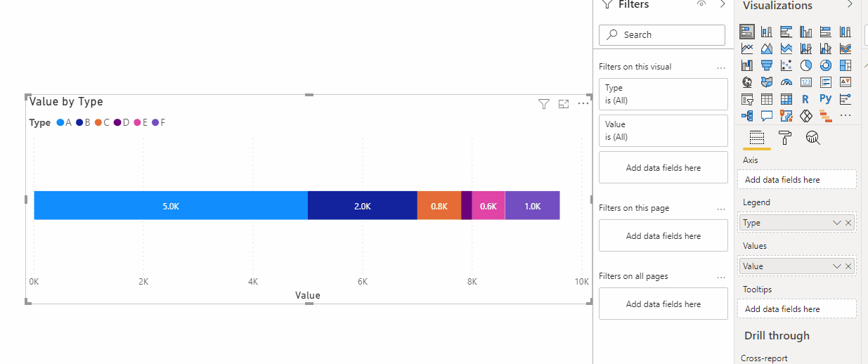Select the Clustered bar chart visual
Image resolution: width=868 pixels, height=364 pixels.
pyautogui.click(x=786, y=32)
